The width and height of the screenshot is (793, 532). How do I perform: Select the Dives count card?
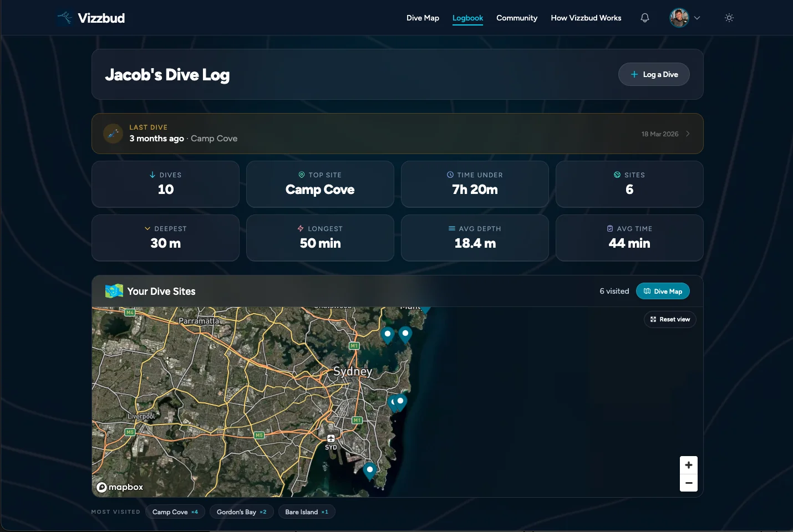(165, 184)
